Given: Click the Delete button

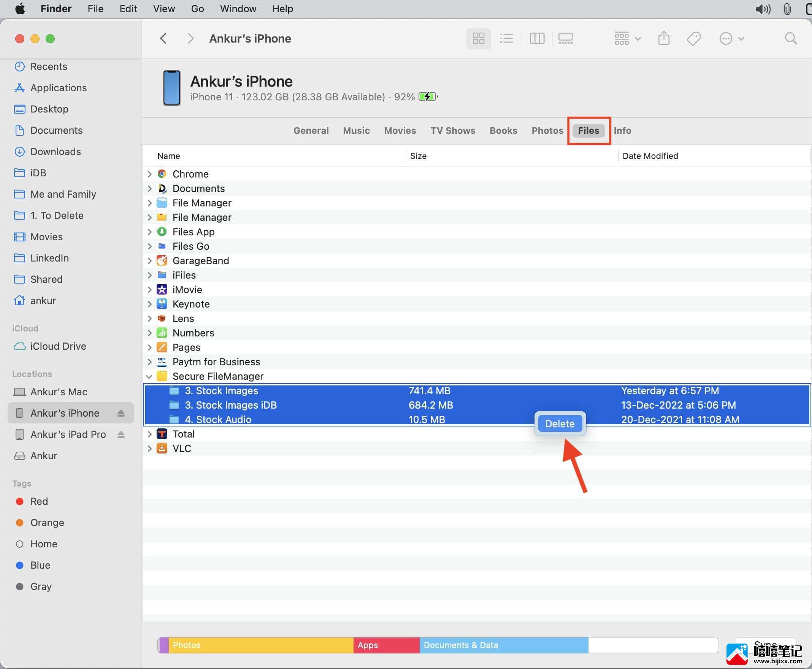Looking at the screenshot, I should click(x=560, y=423).
